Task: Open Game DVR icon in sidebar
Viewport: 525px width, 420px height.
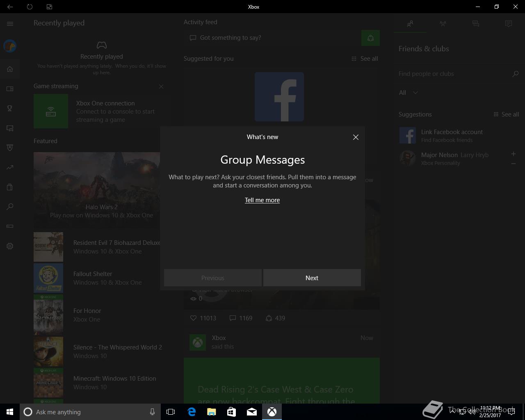Action: [10, 128]
